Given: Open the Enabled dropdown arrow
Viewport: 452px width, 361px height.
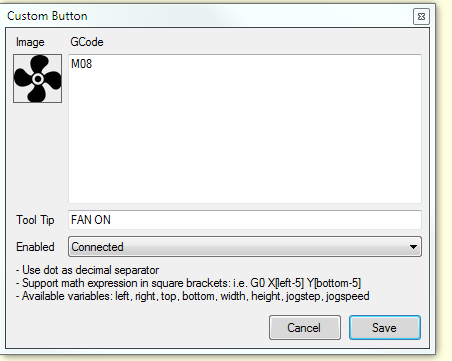Looking at the screenshot, I should point(413,247).
